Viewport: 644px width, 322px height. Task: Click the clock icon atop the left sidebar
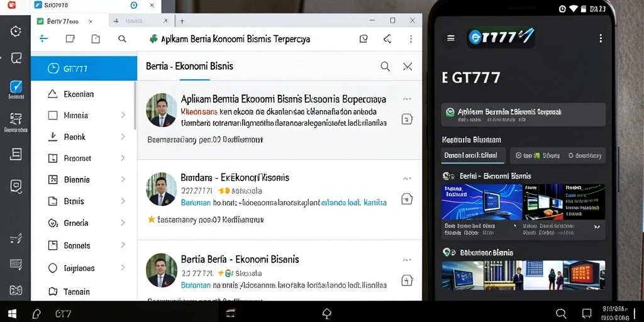(16, 31)
